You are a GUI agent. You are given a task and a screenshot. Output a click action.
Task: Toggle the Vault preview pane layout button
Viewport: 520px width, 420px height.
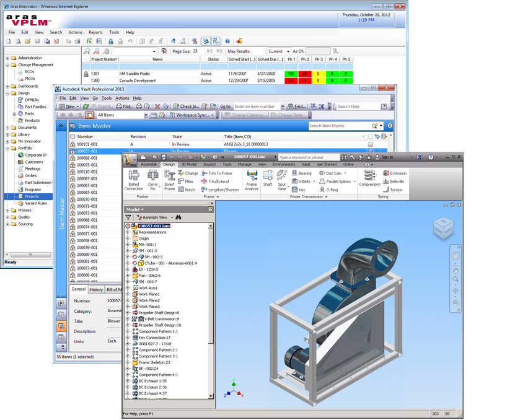point(89,115)
